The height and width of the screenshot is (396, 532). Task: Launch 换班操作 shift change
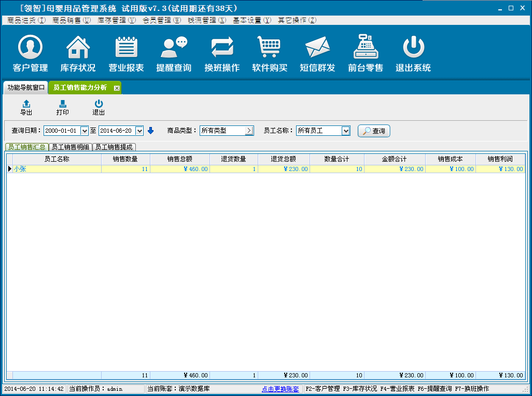coord(222,54)
